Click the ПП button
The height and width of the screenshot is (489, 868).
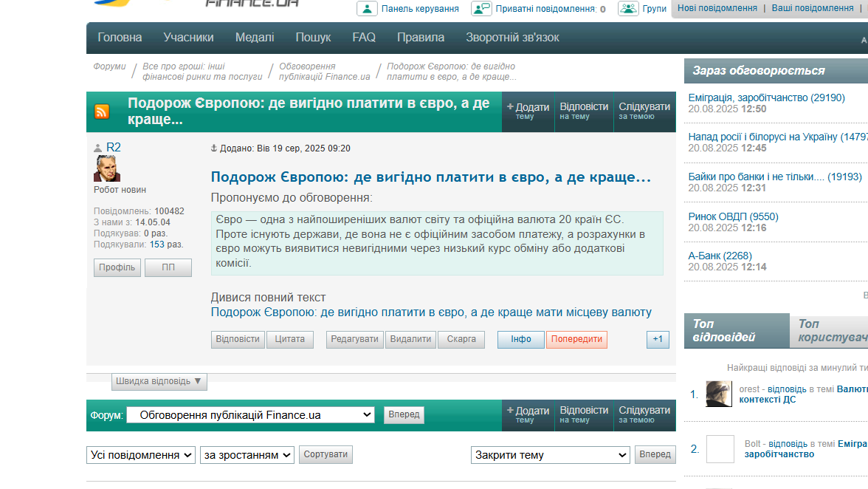coord(168,267)
